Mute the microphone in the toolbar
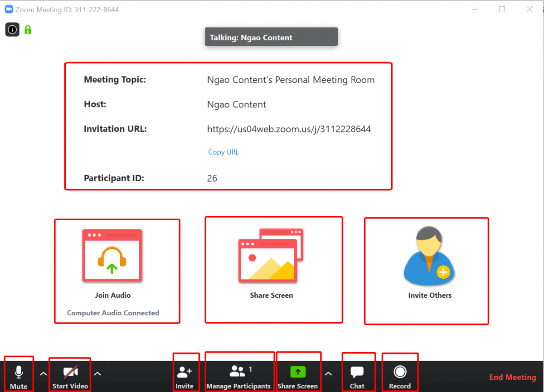This screenshot has width=544, height=392. tap(19, 377)
